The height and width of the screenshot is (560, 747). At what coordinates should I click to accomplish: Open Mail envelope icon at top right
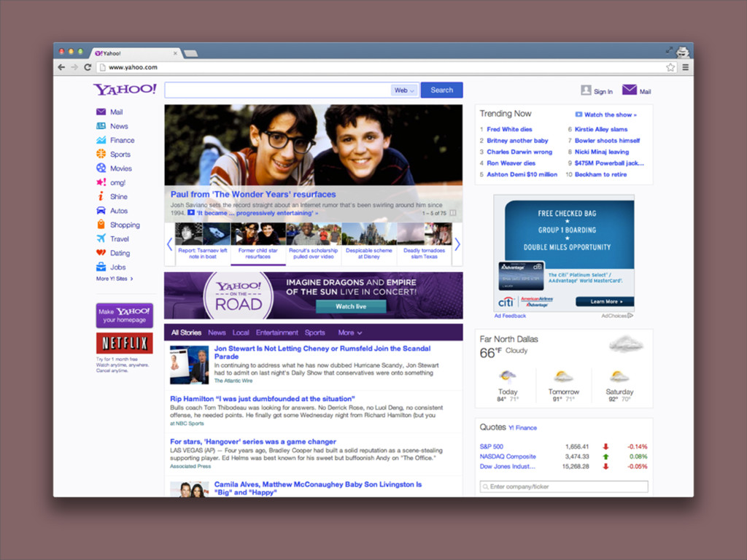pyautogui.click(x=630, y=90)
